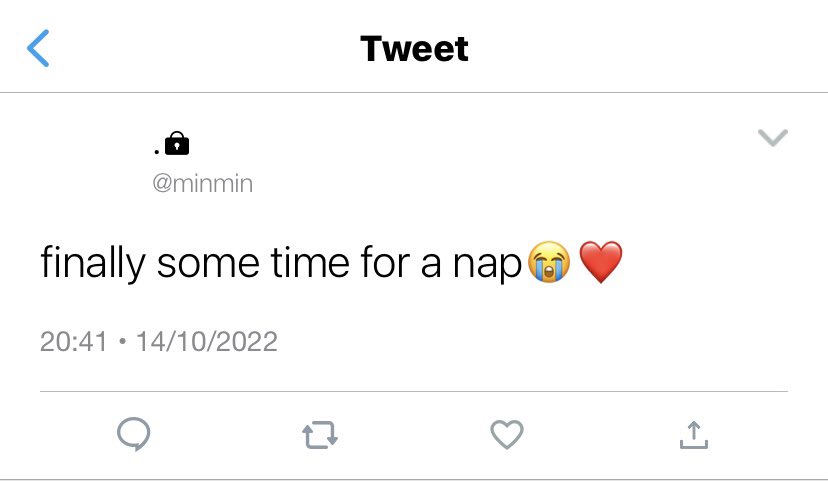Tap the Tweet header title
Viewport: 828px width, 481px height.
(x=414, y=49)
